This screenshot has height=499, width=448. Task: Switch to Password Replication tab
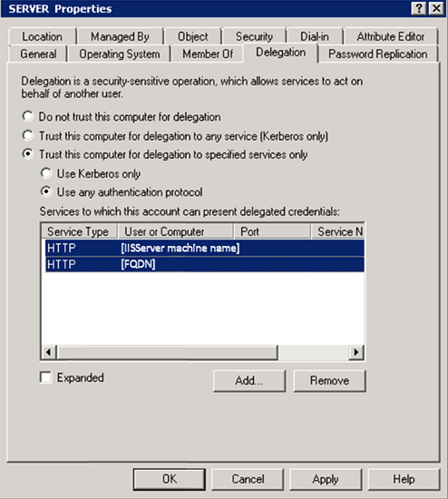377,54
